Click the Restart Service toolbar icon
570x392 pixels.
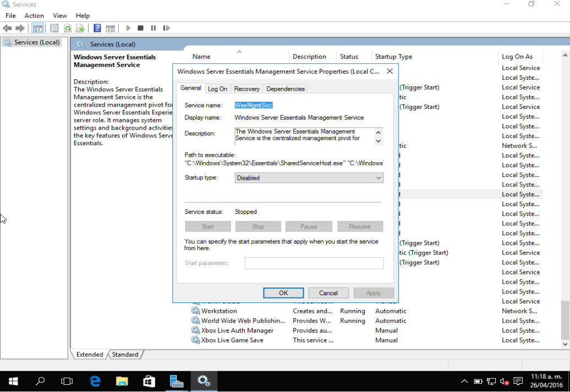pos(167,28)
